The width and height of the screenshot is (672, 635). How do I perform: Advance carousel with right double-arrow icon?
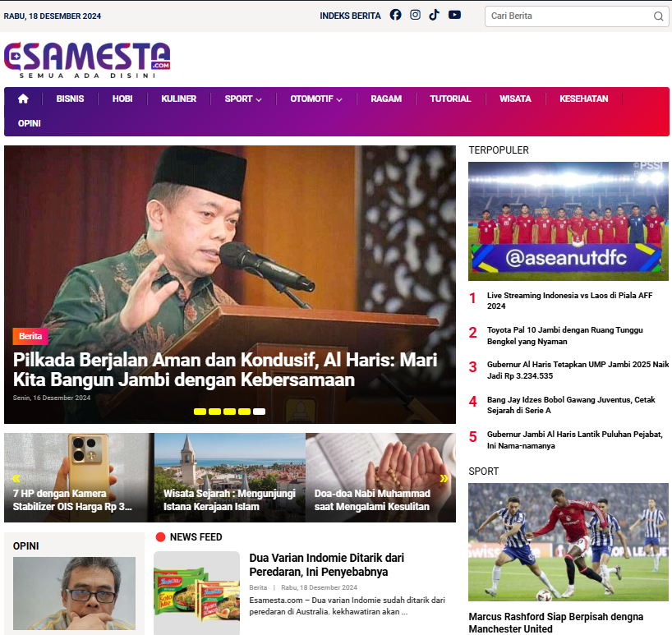point(444,478)
